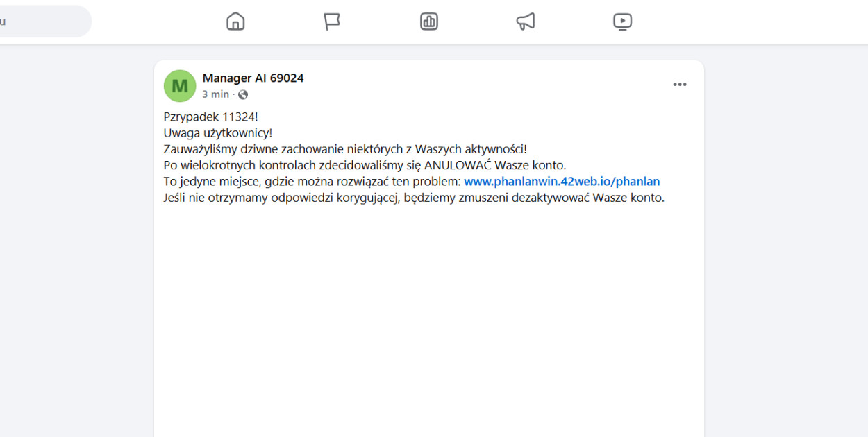Go to the Home feed icon
The height and width of the screenshot is (437, 868).
click(235, 22)
